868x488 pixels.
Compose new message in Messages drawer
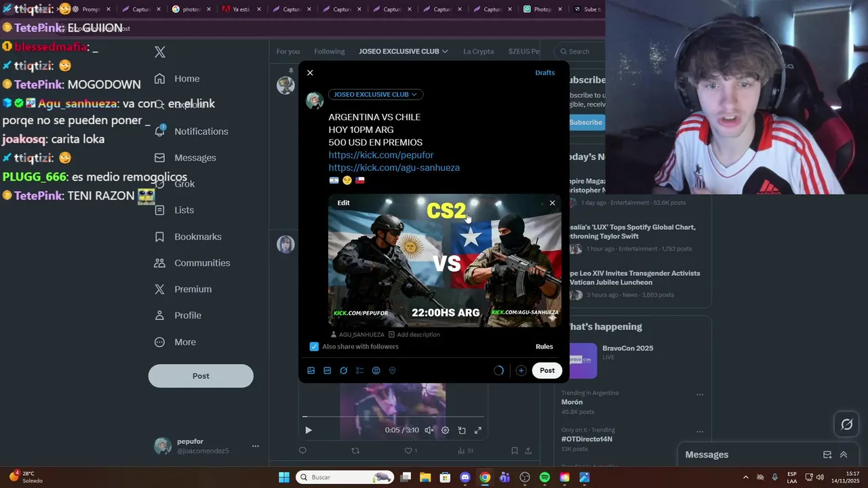point(827,455)
